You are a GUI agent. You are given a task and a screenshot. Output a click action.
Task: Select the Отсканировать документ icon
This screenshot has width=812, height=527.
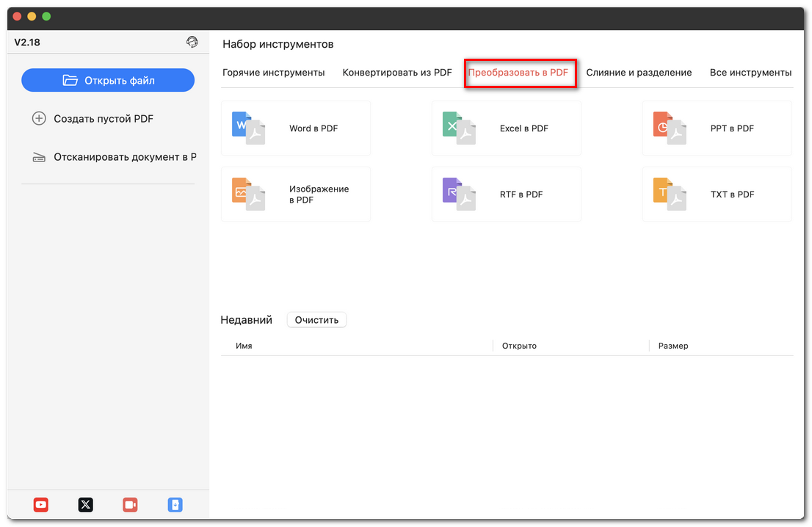[39, 156]
